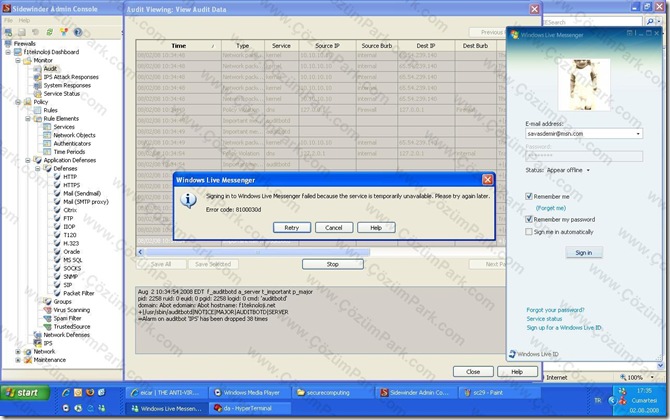The width and height of the screenshot is (670, 420).
Task: Toggle Remember my password checkbox
Action: 529,219
